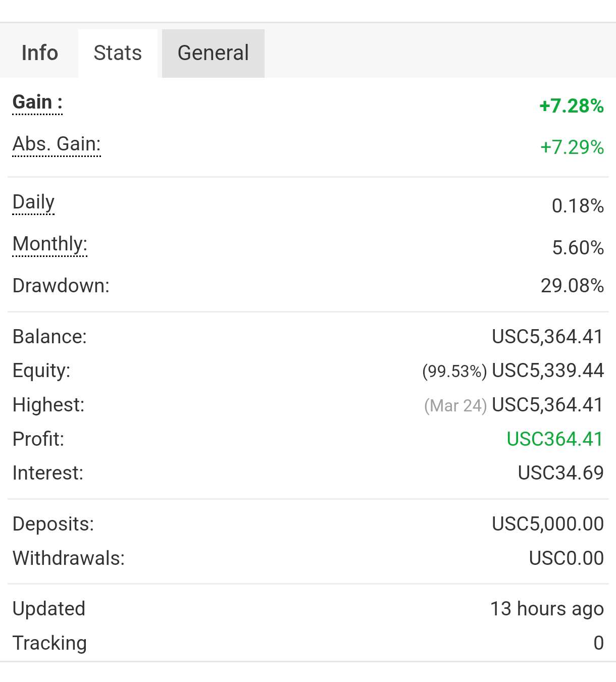This screenshot has height=682, width=616.
Task: Click the green Profit value USC364.41
Action: [555, 439]
